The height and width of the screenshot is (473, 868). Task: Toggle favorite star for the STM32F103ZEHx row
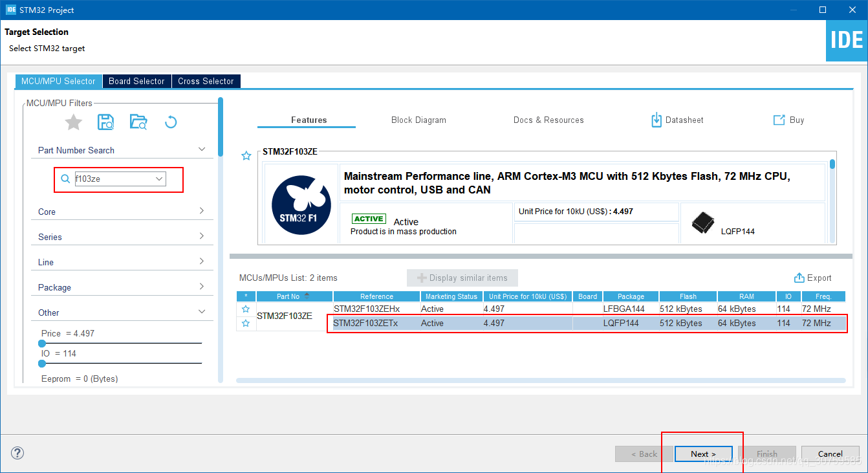click(x=246, y=309)
